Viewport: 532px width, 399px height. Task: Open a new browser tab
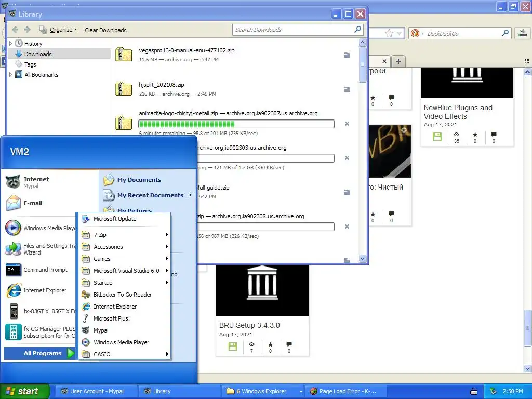(x=398, y=61)
